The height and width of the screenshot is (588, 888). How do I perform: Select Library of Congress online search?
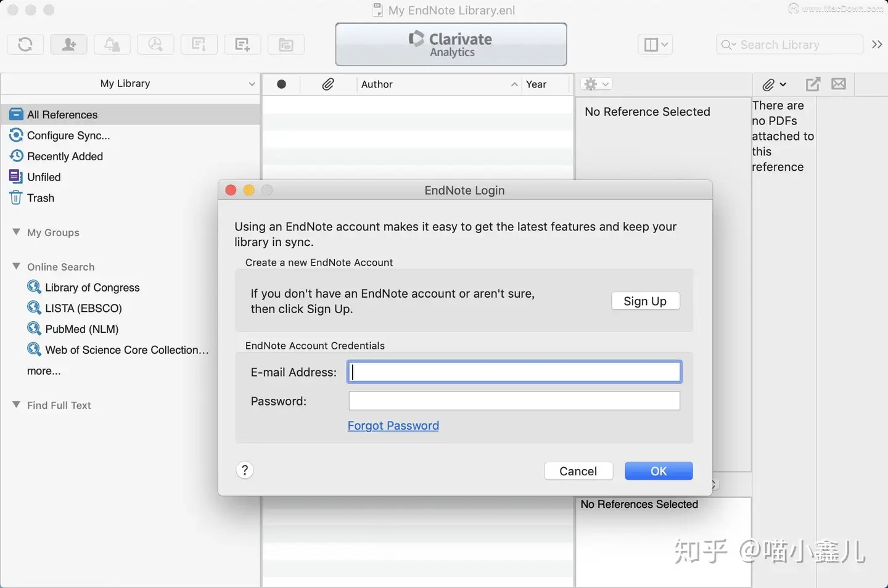pyautogui.click(x=92, y=288)
